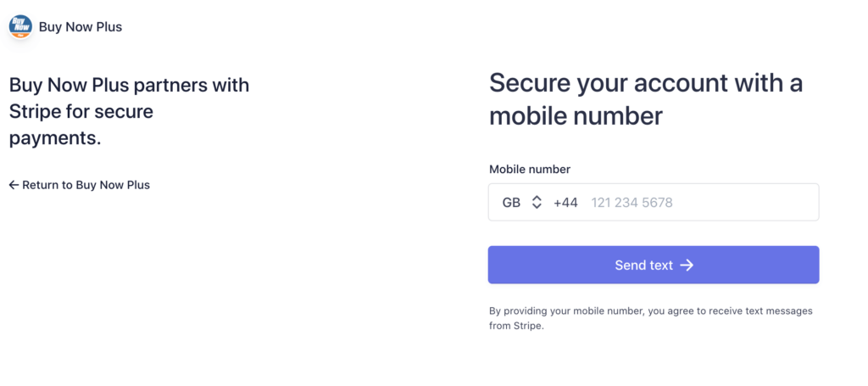Click the Secure your account heading
The width and height of the screenshot is (868, 386).
[x=646, y=100]
